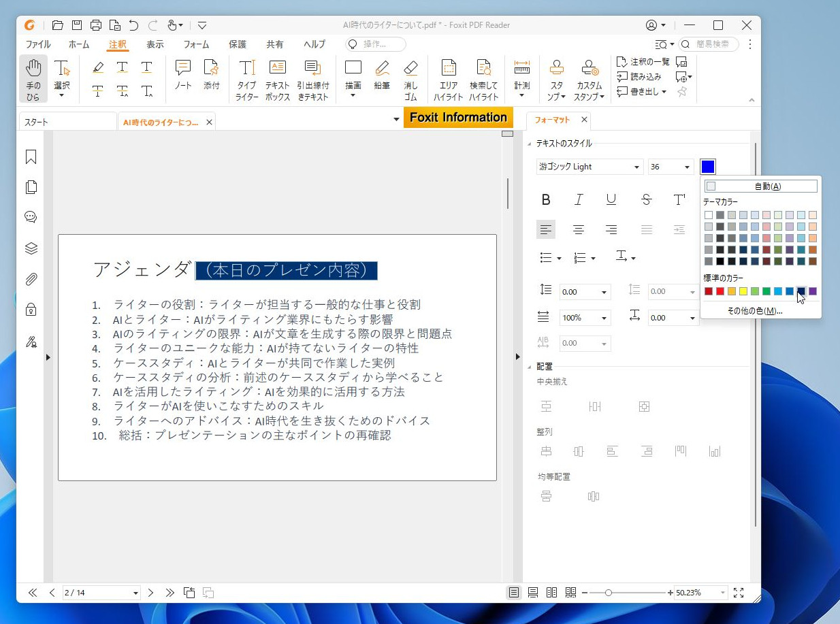
Task: Click 読み込み import comments button
Action: pos(639,76)
